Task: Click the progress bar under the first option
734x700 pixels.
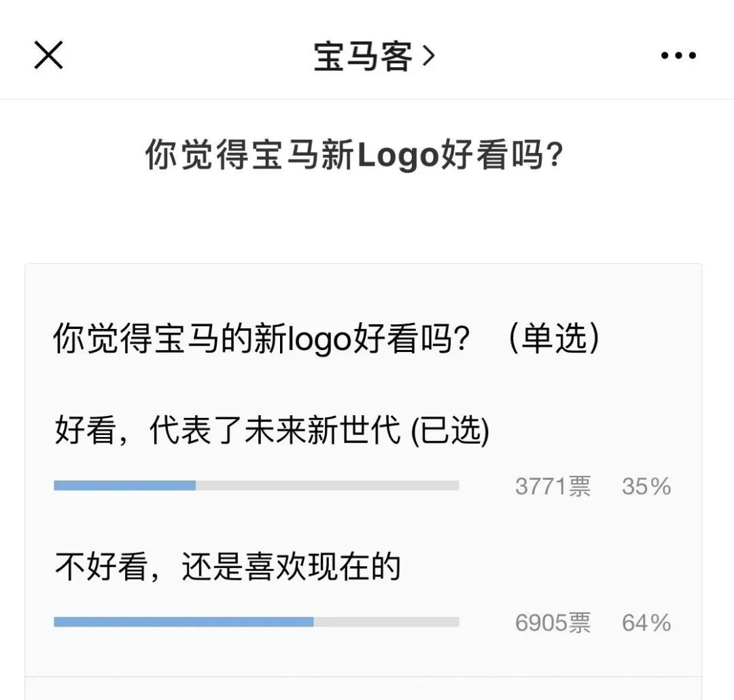Action: (256, 485)
